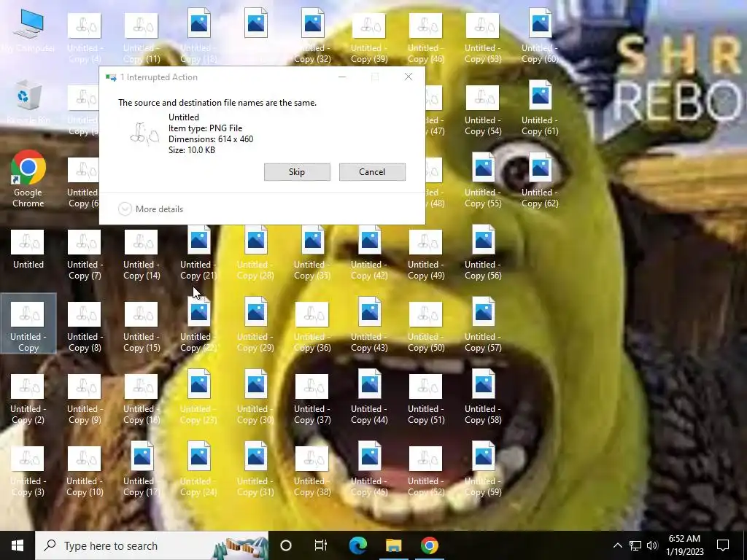Open File Explorer from the taskbar
This screenshot has width=747, height=560.
tap(393, 545)
